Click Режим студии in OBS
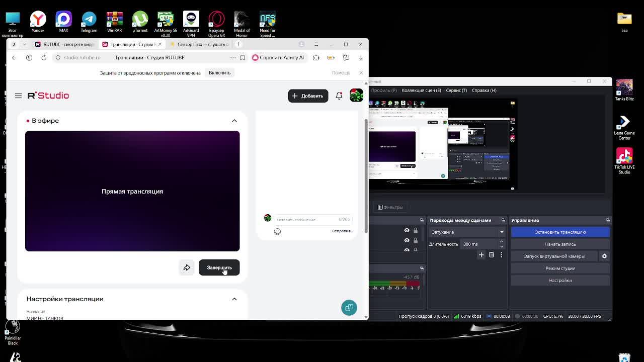The height and width of the screenshot is (362, 644). 560,268
